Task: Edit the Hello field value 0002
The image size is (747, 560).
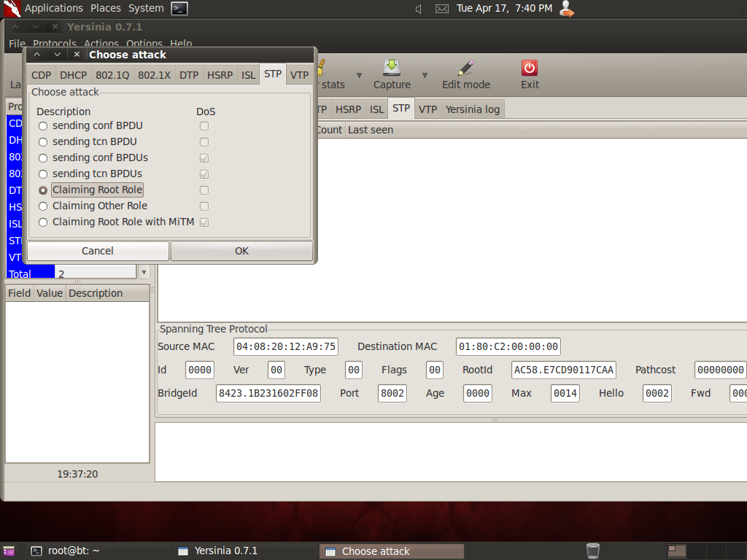Action: click(x=657, y=393)
